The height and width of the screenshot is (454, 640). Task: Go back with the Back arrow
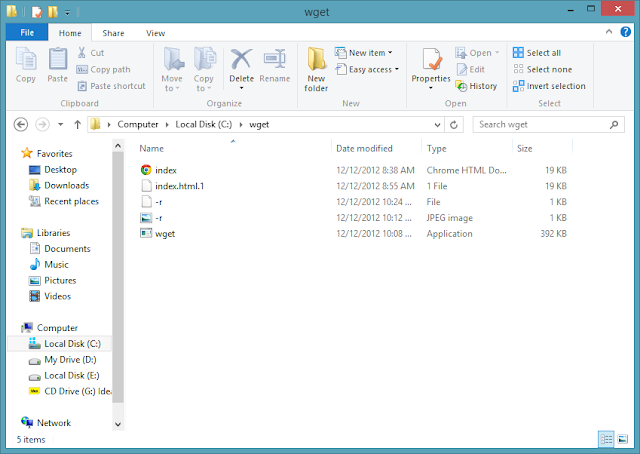pos(21,124)
